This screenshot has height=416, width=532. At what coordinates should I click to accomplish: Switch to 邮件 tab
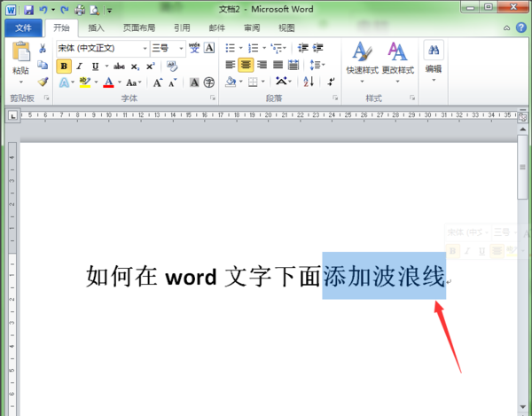coord(217,27)
